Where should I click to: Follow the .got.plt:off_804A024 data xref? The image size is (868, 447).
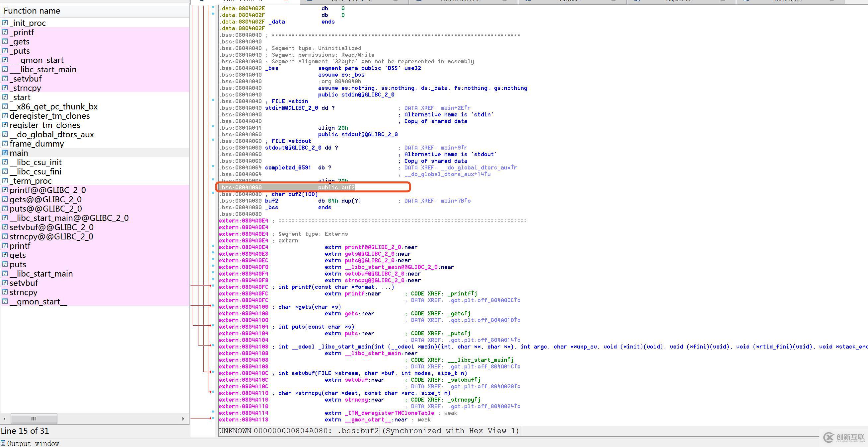coord(484,406)
